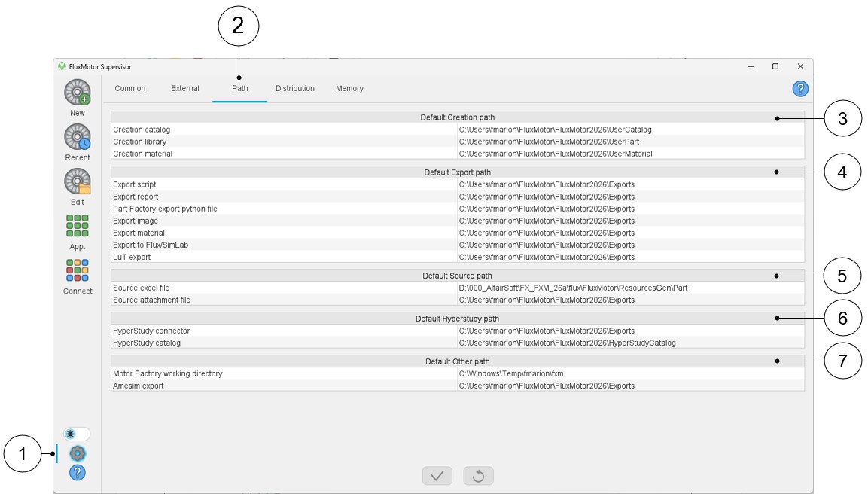Edit the Creation material path field
Screen dimensions: 868x503
[631, 154]
